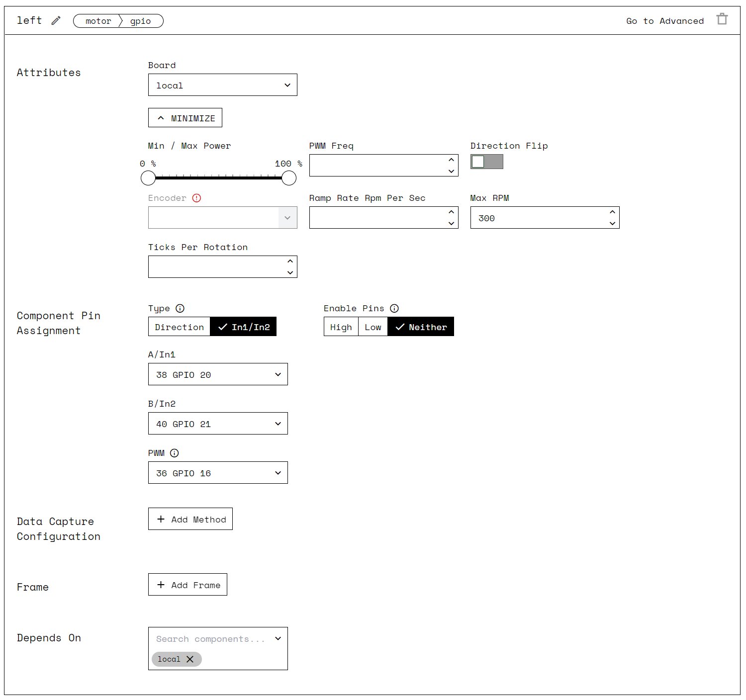Image resolution: width=746 pixels, height=700 pixels.
Task: Click the error icon next to Encoder
Action: tap(196, 198)
